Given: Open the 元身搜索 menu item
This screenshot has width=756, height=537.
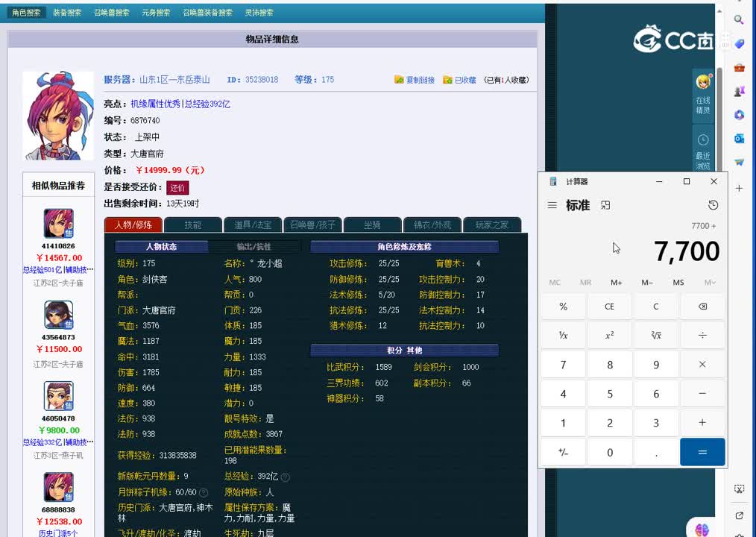Looking at the screenshot, I should [156, 13].
